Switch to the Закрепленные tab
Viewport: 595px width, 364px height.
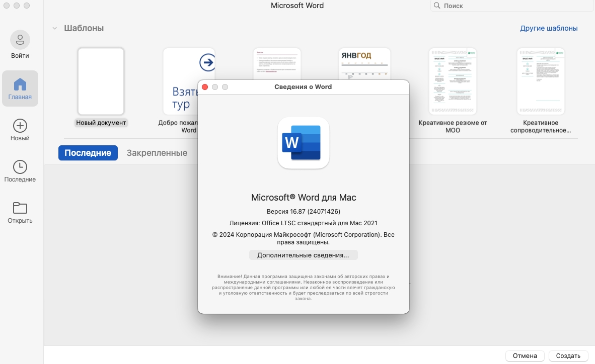click(157, 153)
